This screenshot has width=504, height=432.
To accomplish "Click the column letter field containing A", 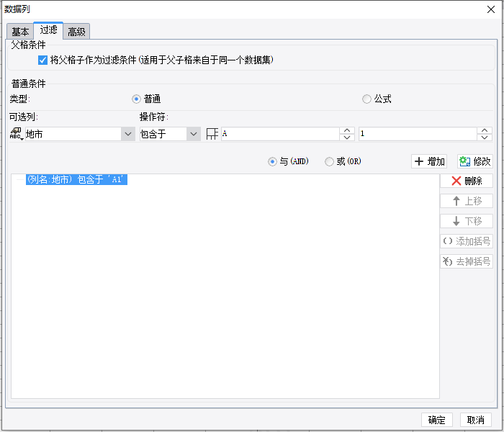I will tap(280, 134).
